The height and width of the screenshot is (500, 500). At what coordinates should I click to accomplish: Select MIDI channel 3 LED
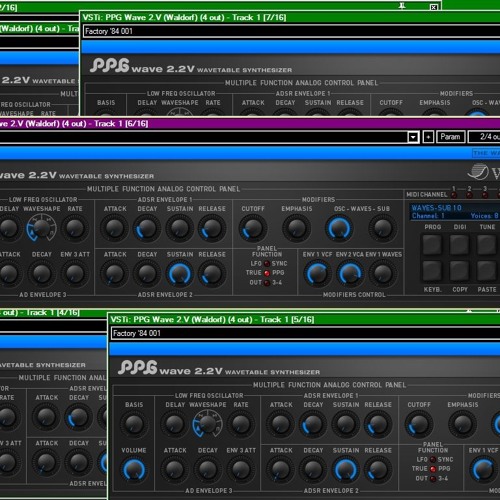pos(485,195)
